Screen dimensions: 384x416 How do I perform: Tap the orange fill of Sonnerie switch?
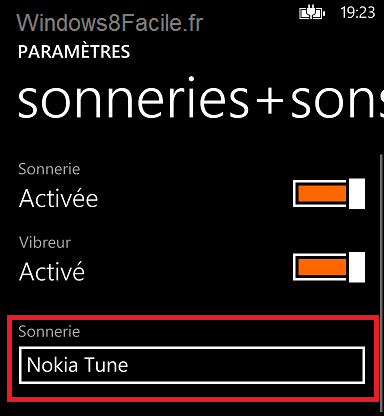pyautogui.click(x=322, y=194)
